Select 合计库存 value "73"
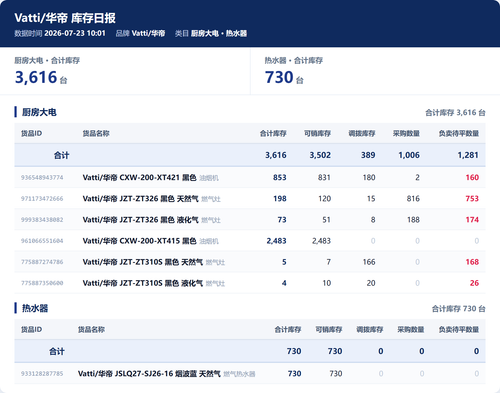The height and width of the screenshot is (393, 500). point(282,220)
